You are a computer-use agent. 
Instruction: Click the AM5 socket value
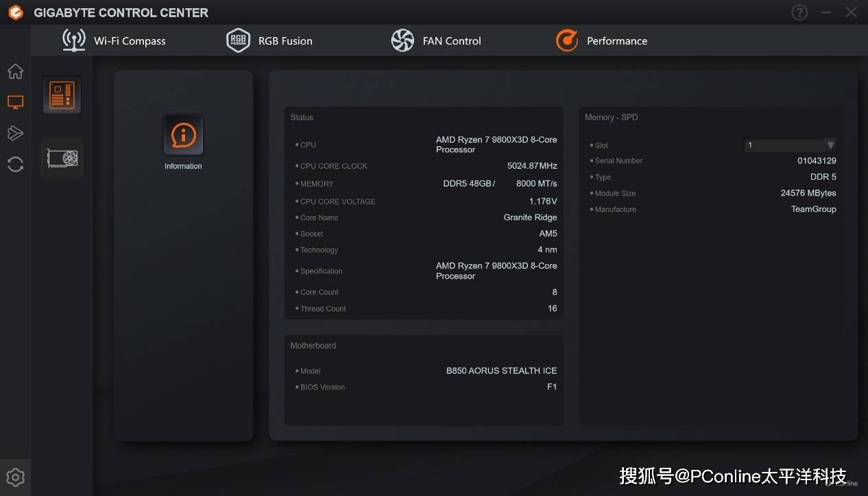coord(548,234)
